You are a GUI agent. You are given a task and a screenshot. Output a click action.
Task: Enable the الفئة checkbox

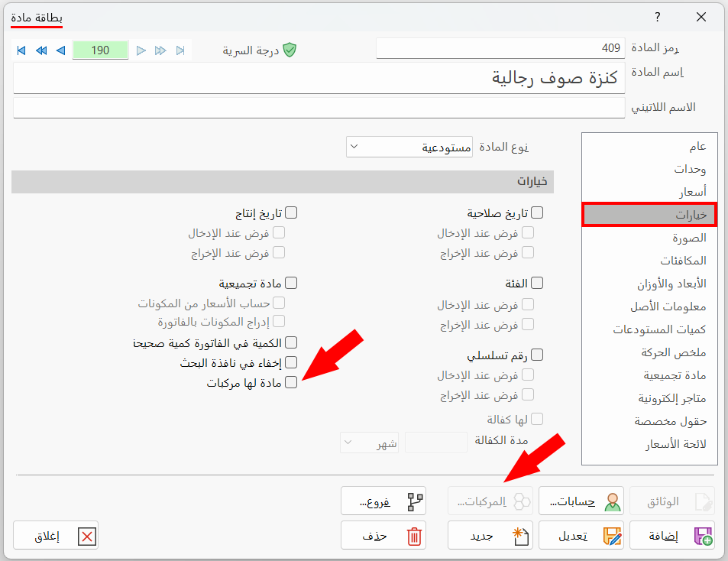(x=537, y=283)
